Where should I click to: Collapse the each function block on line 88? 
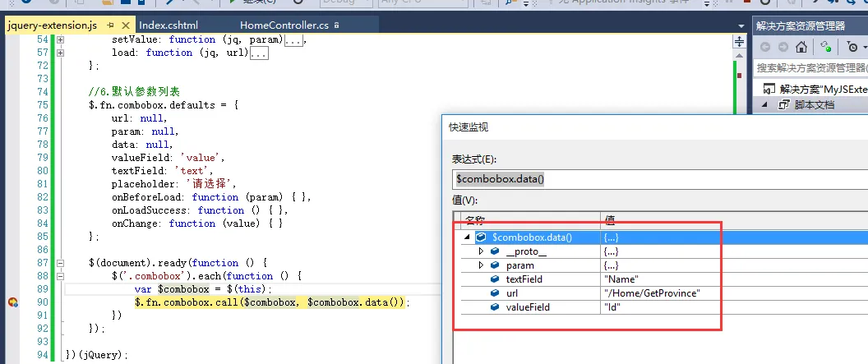60,276
